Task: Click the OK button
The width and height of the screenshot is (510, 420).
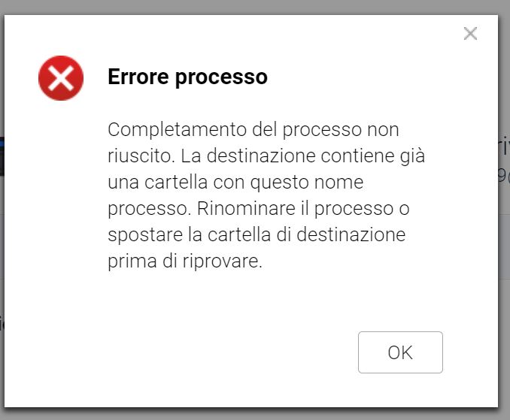Action: pyautogui.click(x=400, y=352)
